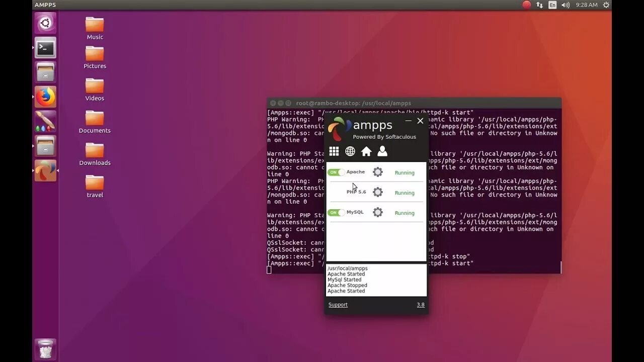
Task: Click the AMPPS title in top panel
Action: (x=45, y=5)
